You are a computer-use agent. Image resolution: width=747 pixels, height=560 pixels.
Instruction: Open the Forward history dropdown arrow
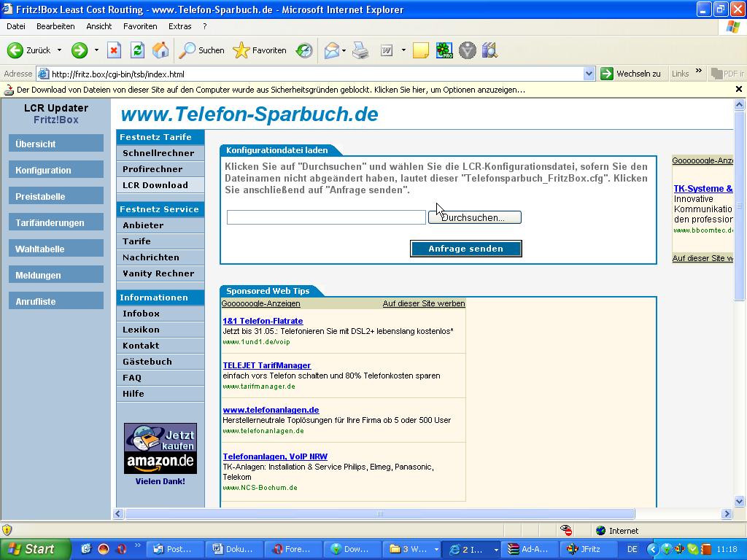96,50
